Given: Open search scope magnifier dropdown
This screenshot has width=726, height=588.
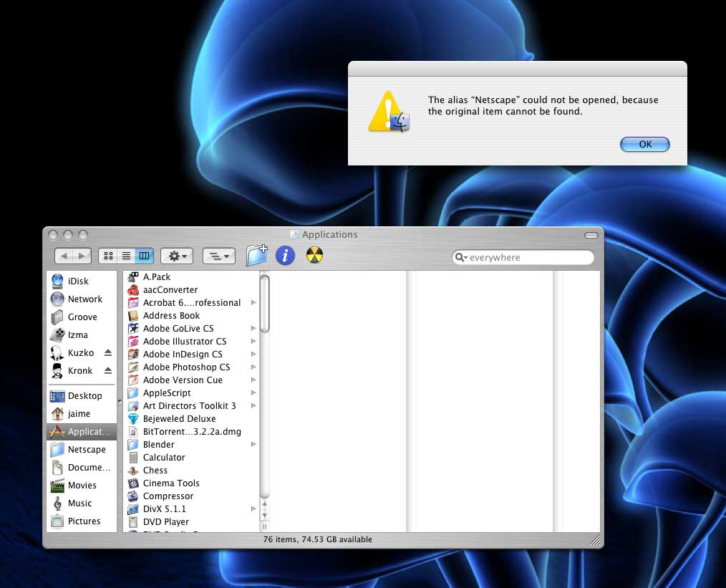Looking at the screenshot, I should pyautogui.click(x=460, y=257).
